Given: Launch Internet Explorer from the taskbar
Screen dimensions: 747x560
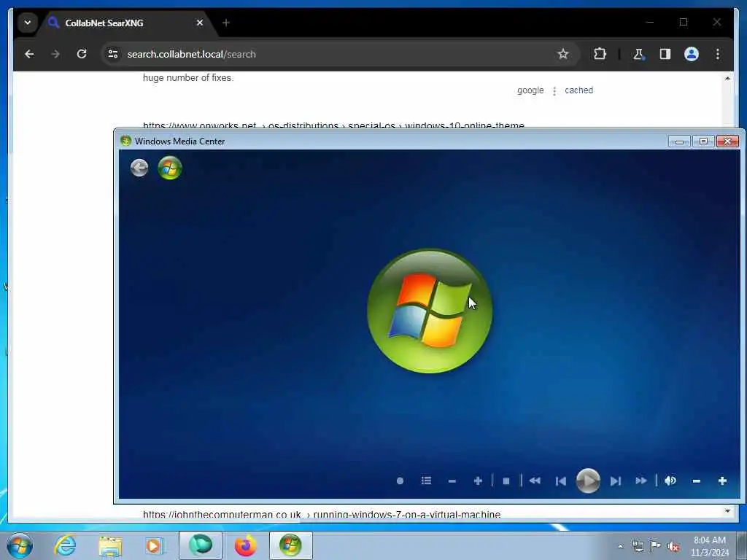Looking at the screenshot, I should (x=65, y=545).
